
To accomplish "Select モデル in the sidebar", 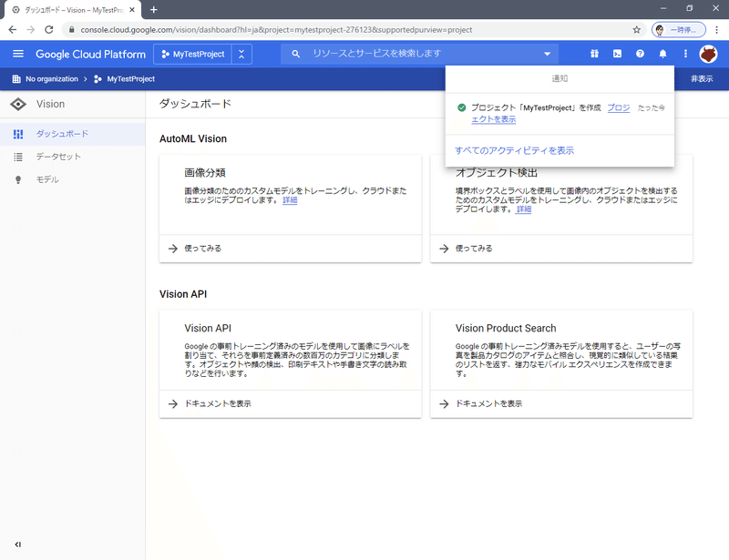I will 73,179.
